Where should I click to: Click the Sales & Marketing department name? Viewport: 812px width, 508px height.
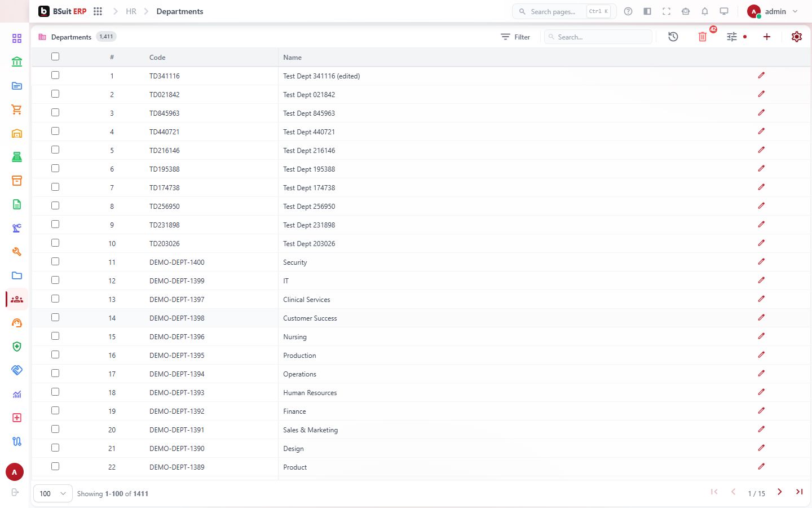click(x=311, y=430)
